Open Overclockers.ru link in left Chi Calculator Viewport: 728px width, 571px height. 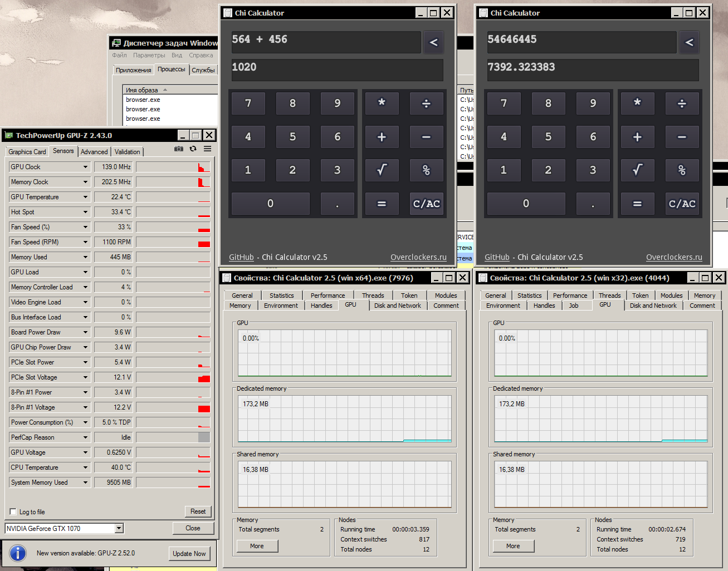pyautogui.click(x=418, y=257)
